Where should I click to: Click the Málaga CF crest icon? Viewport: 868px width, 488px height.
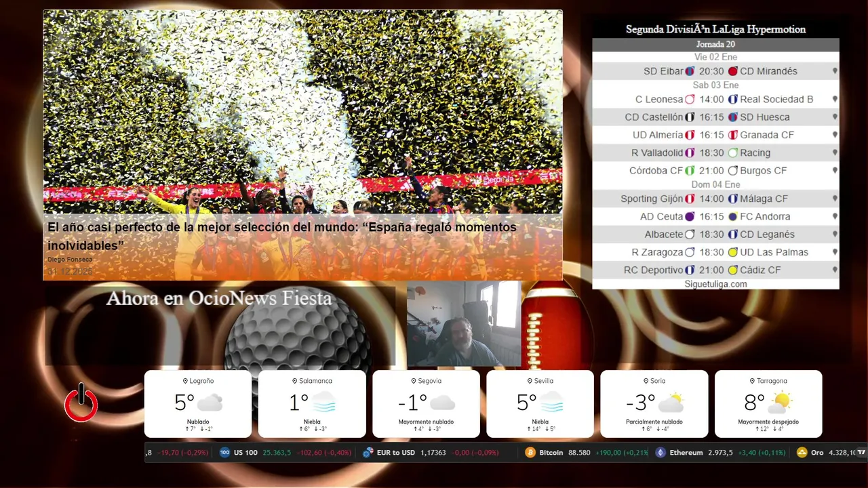pyautogui.click(x=733, y=199)
